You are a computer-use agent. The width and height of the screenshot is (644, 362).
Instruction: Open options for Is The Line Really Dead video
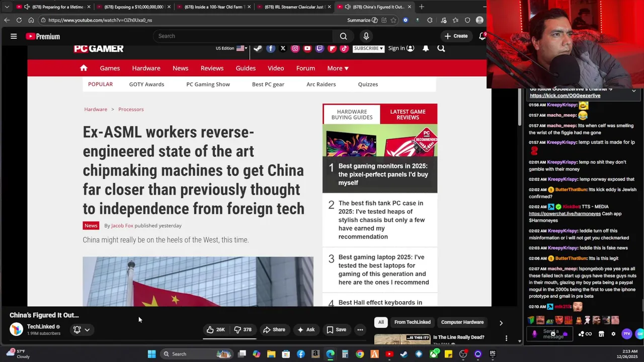point(506,338)
